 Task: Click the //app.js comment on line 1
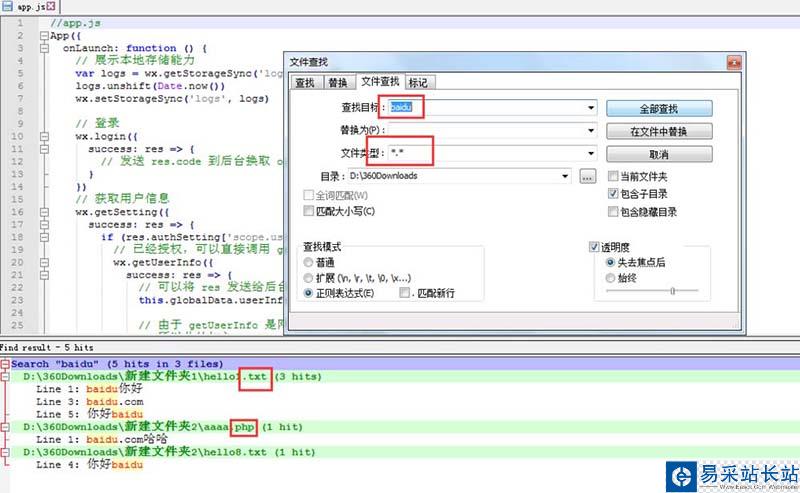pos(75,23)
